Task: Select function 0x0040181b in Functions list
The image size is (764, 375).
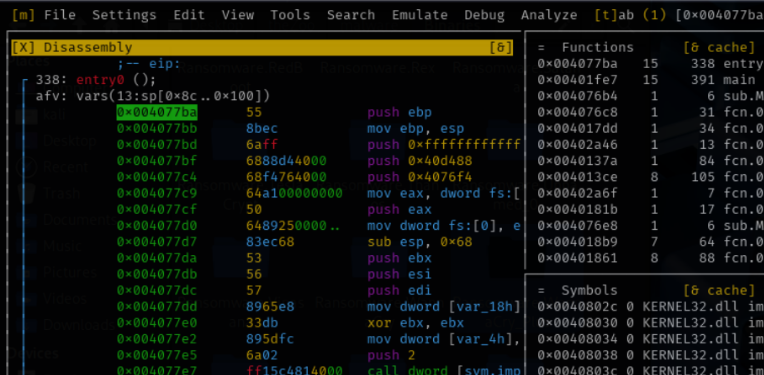Action: pos(650,209)
